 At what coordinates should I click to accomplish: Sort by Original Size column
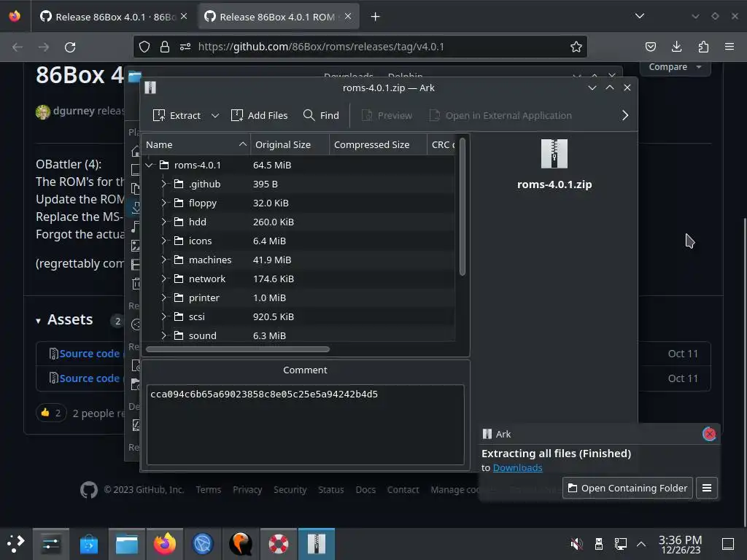(x=290, y=145)
